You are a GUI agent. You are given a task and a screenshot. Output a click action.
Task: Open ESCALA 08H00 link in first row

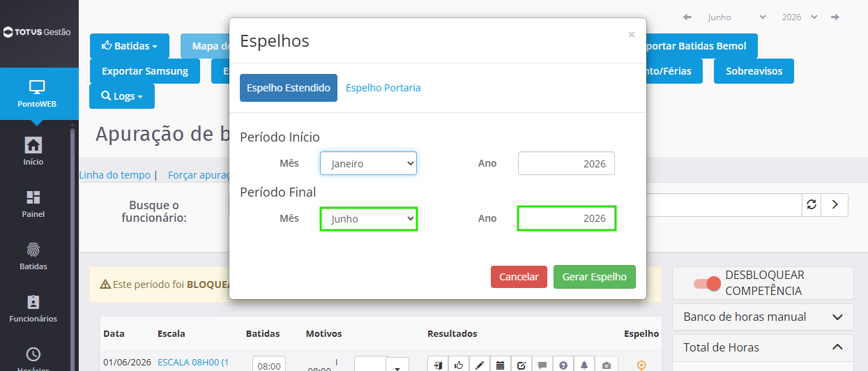(193, 362)
